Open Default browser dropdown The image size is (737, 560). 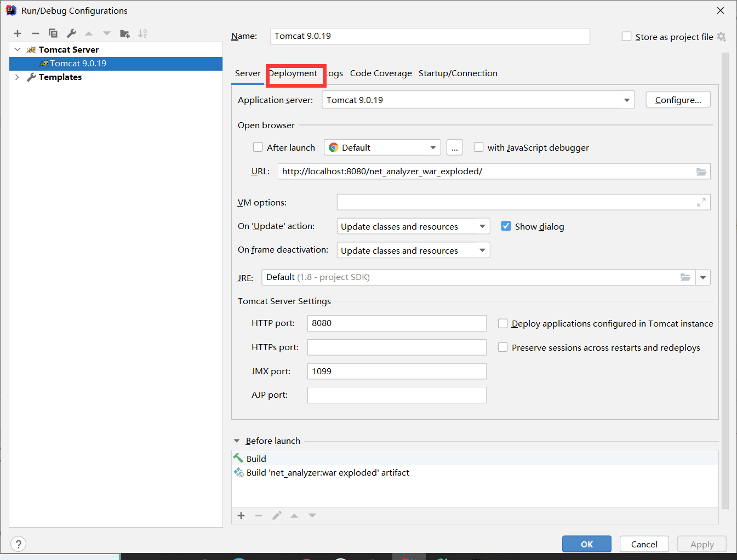(382, 147)
